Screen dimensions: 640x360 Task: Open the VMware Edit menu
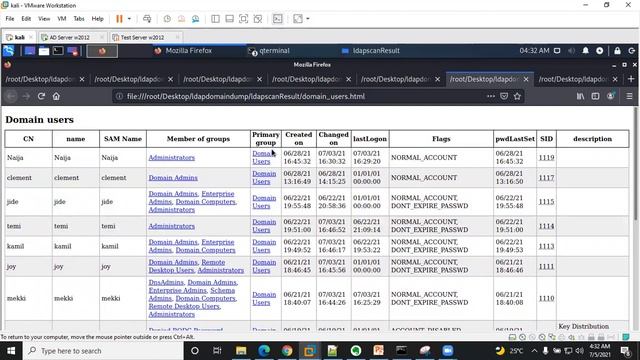pos(26,19)
